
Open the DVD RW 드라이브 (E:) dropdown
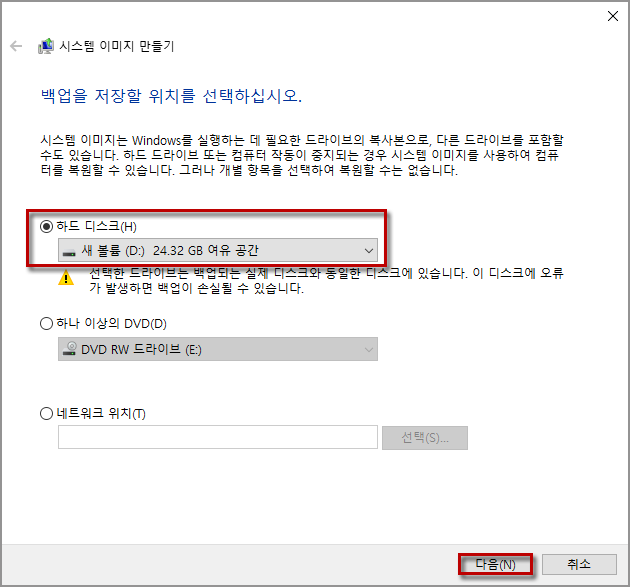[x=218, y=349]
